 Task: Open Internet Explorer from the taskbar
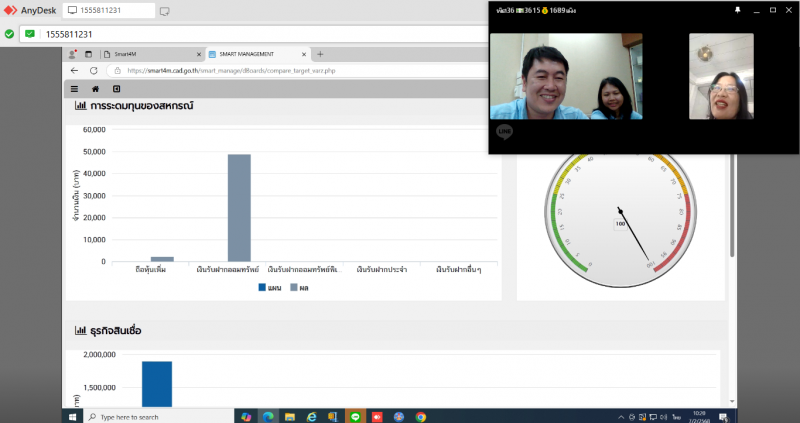[x=311, y=417]
